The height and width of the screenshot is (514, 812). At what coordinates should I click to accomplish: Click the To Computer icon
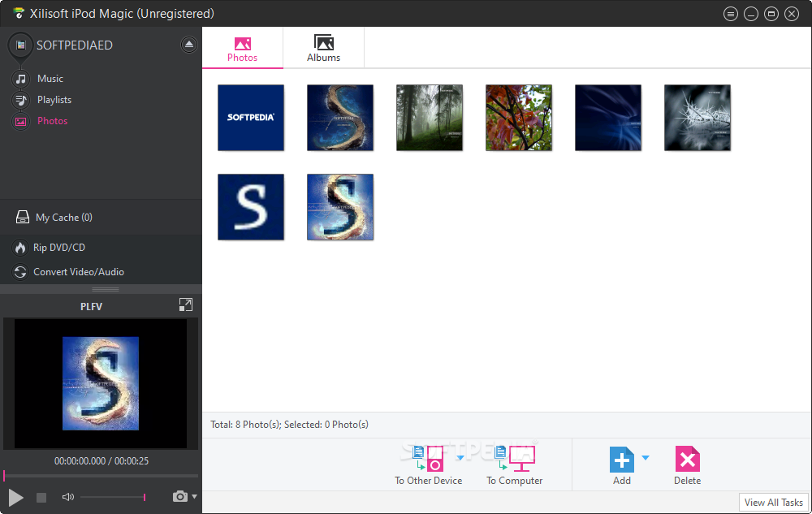click(514, 459)
